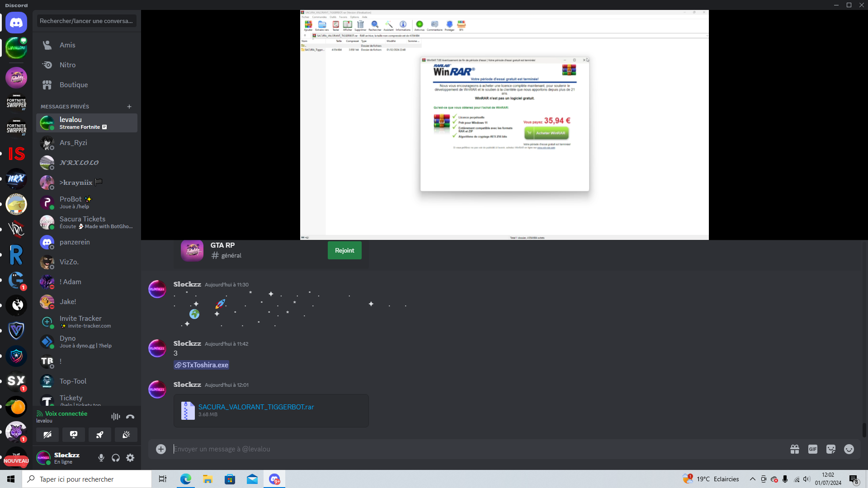Open the 19°C Eclaircies weather widget
This screenshot has width=868, height=488.
(711, 479)
